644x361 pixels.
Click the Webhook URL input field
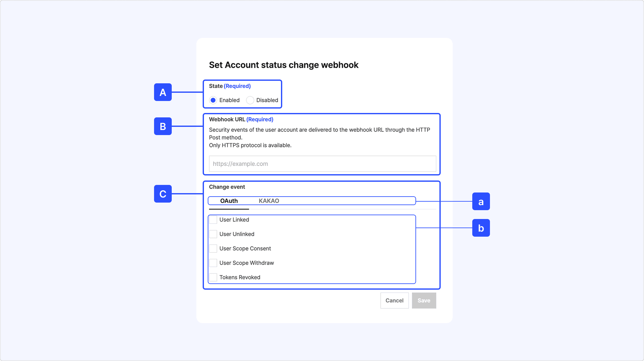click(322, 164)
